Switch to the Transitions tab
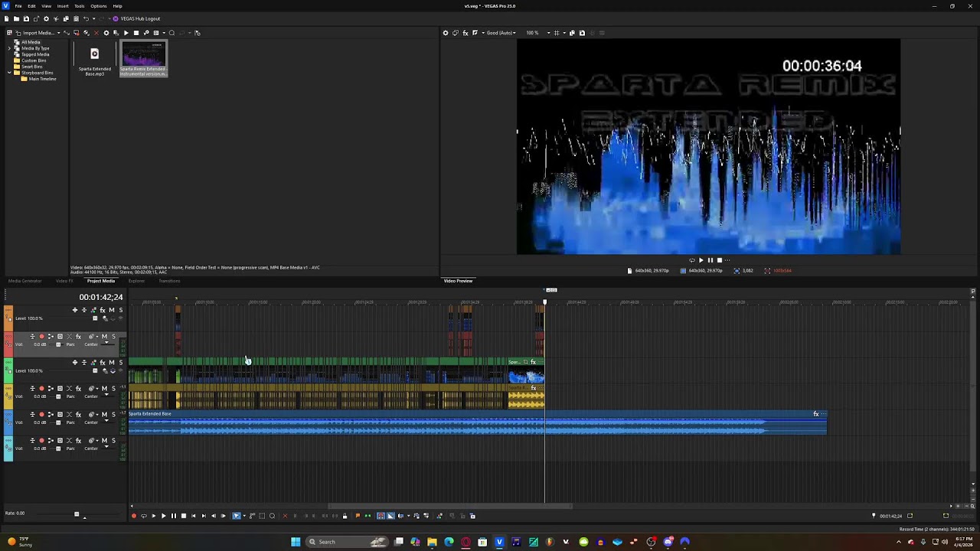Viewport: 980px width, 551px height. (169, 281)
